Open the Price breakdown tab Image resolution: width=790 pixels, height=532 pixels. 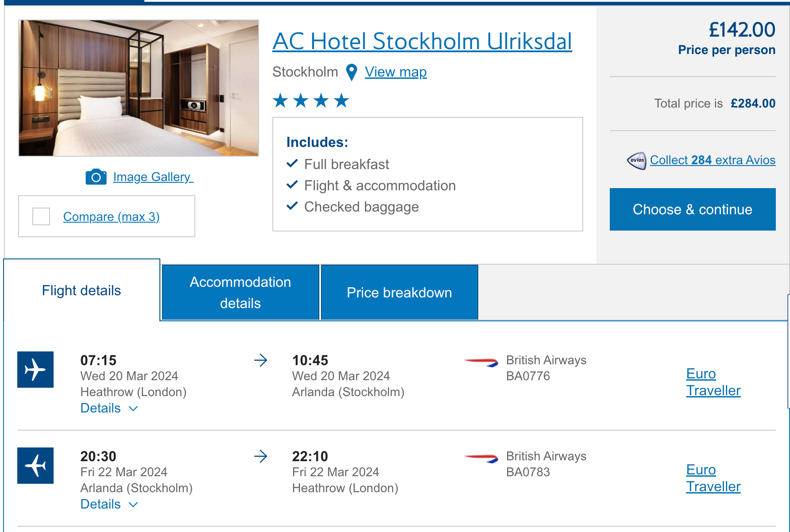[399, 293]
